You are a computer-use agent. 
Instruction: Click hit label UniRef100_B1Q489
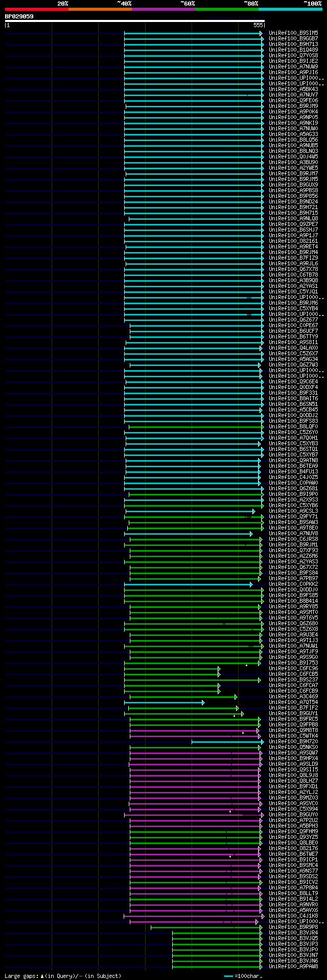293,50
